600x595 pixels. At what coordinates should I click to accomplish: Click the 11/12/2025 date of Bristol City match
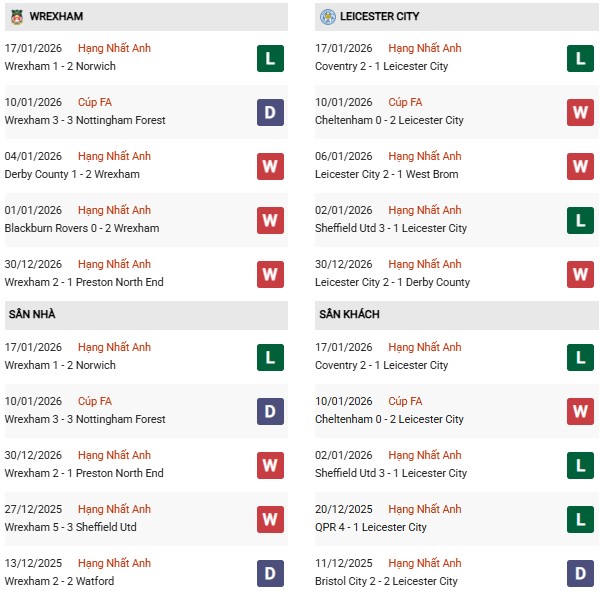[343, 563]
